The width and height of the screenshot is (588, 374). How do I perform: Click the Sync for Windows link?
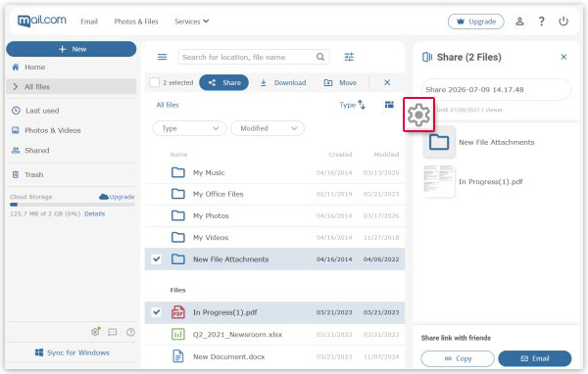73,352
